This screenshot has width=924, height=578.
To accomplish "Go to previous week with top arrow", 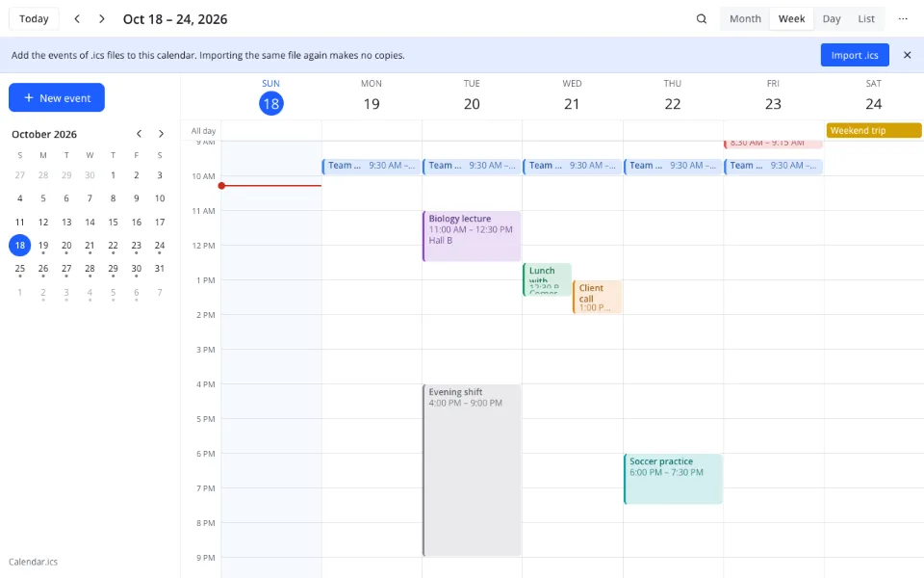I will tap(77, 19).
